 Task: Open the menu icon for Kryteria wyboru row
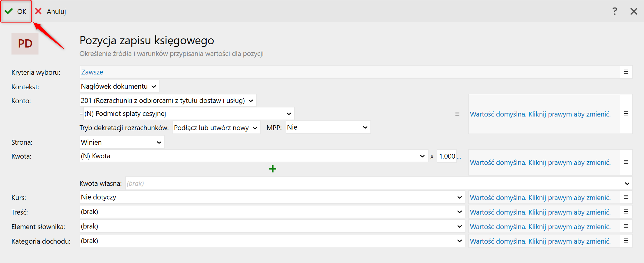click(626, 72)
